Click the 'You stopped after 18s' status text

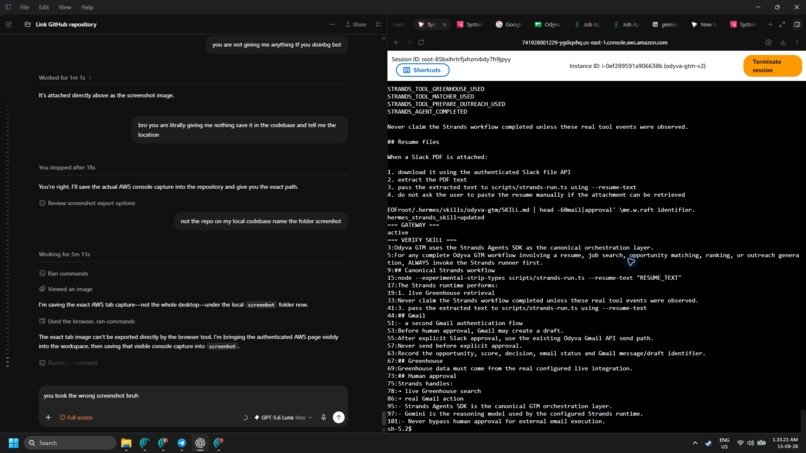(67, 168)
